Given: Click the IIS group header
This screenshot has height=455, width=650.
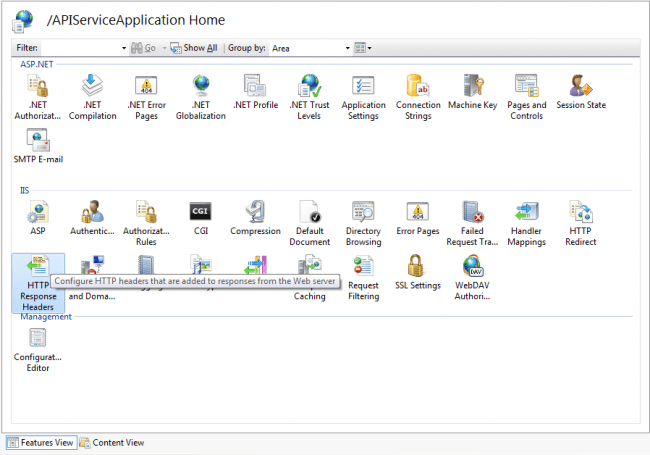Looking at the screenshot, I should click(24, 190).
